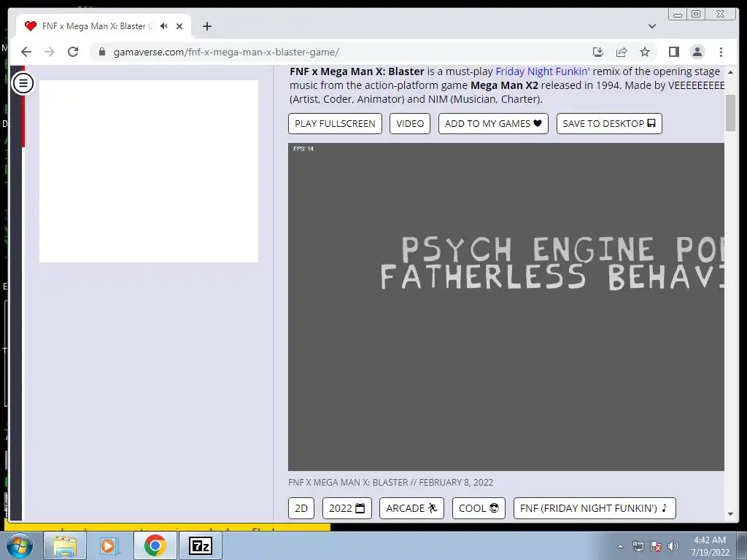Launch Windows Media Player from taskbar
This screenshot has width=747, height=560.
[109, 545]
